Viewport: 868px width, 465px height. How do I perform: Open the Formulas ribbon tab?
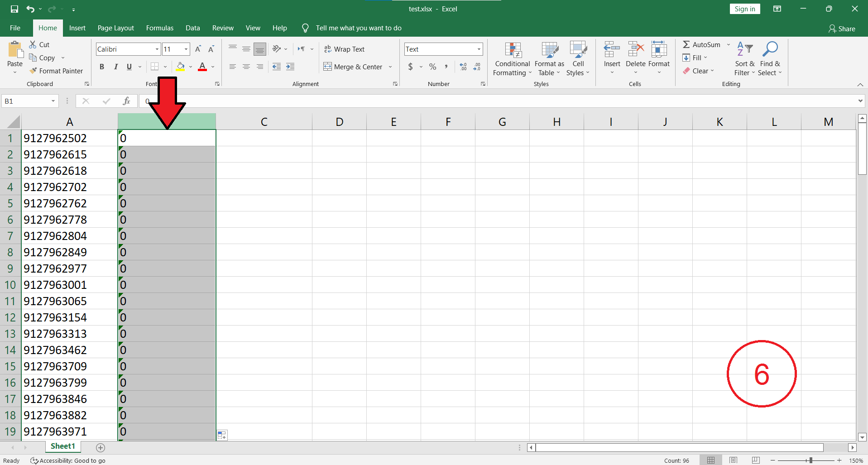[159, 28]
